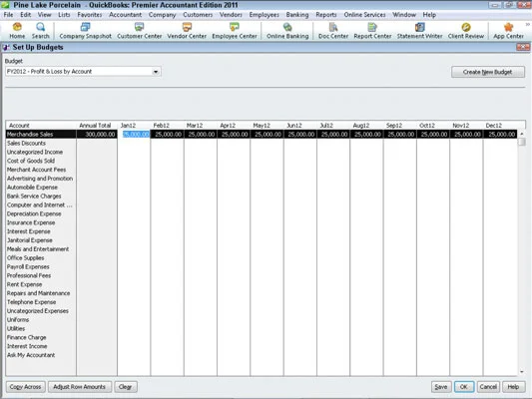Select the Office Supplies account
The width and height of the screenshot is (532, 399).
pyautogui.click(x=25, y=258)
